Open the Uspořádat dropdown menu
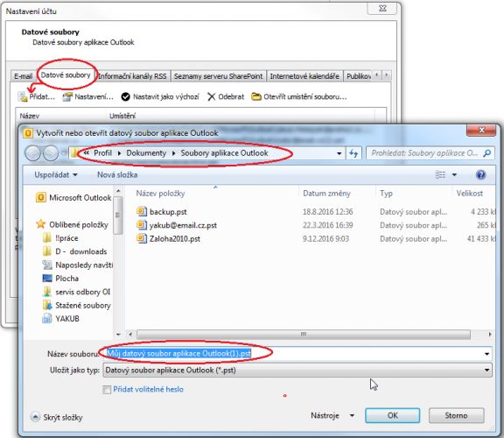The image size is (504, 438). pyautogui.click(x=56, y=174)
